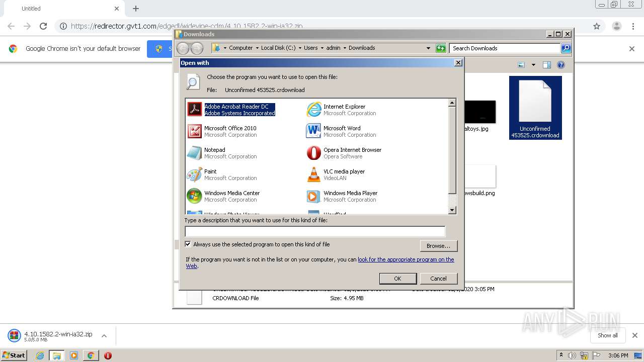Select Windows Media Player program

coord(342,196)
